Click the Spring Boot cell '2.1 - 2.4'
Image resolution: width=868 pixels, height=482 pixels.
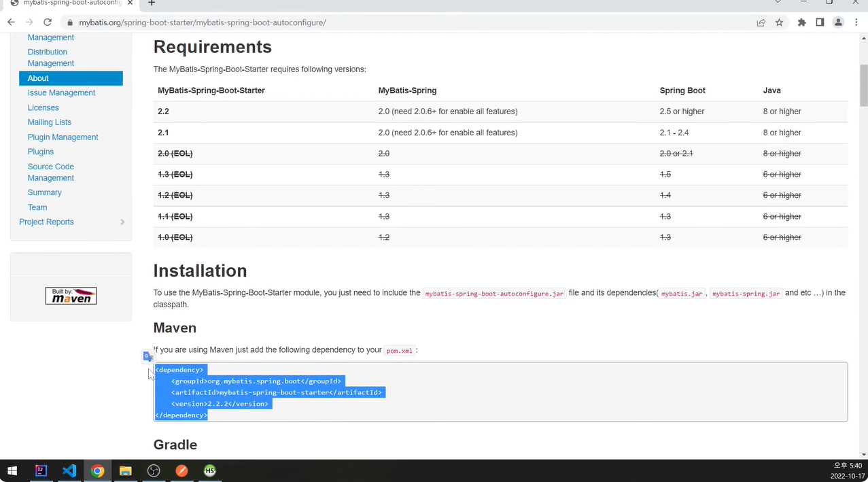674,133
